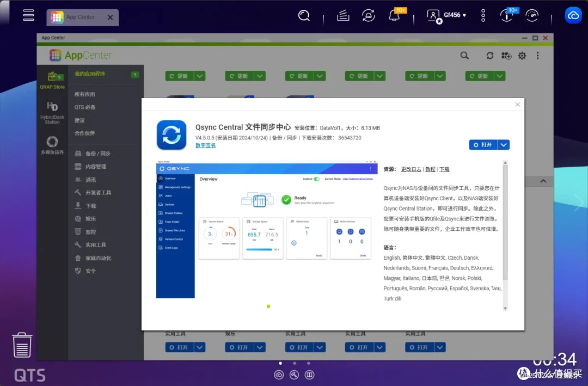588x386 pixels.
Task: Open background tasks icon in top bar
Action: click(343, 16)
